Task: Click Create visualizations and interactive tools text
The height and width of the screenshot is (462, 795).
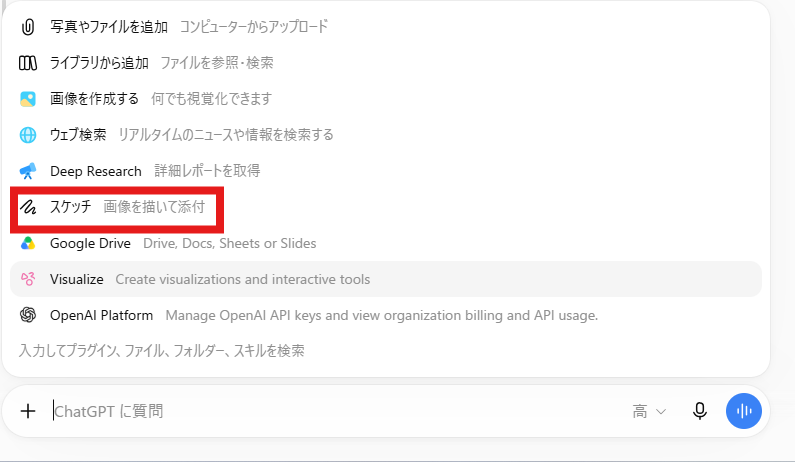Action: point(243,279)
